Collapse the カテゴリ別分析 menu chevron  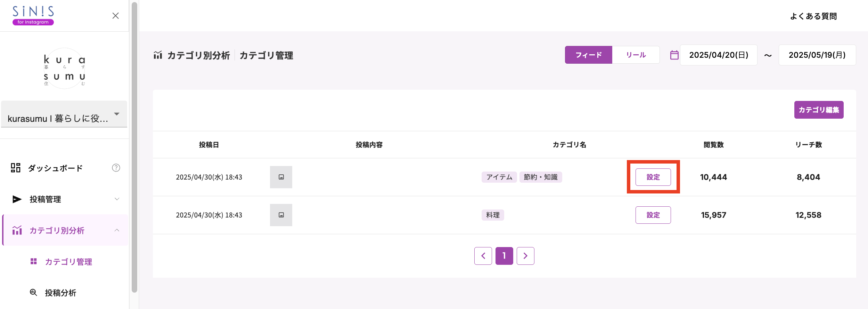tap(117, 230)
